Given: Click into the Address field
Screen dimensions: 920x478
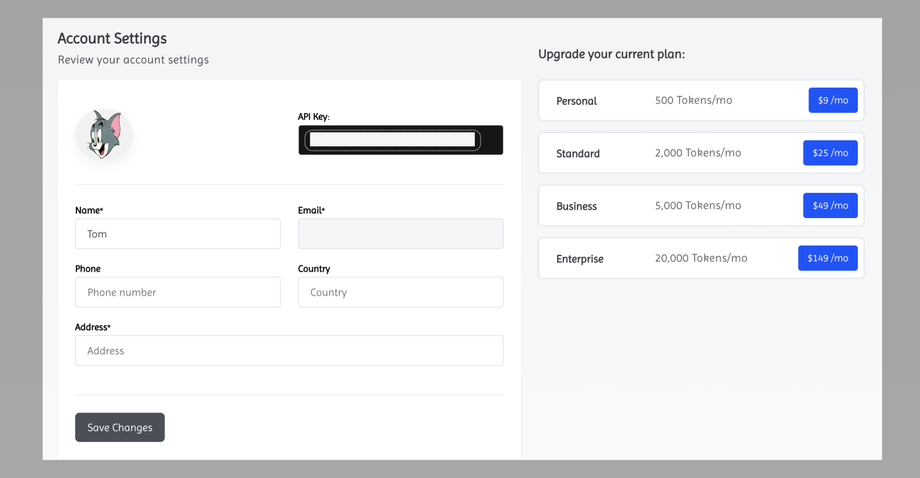Looking at the screenshot, I should point(289,351).
